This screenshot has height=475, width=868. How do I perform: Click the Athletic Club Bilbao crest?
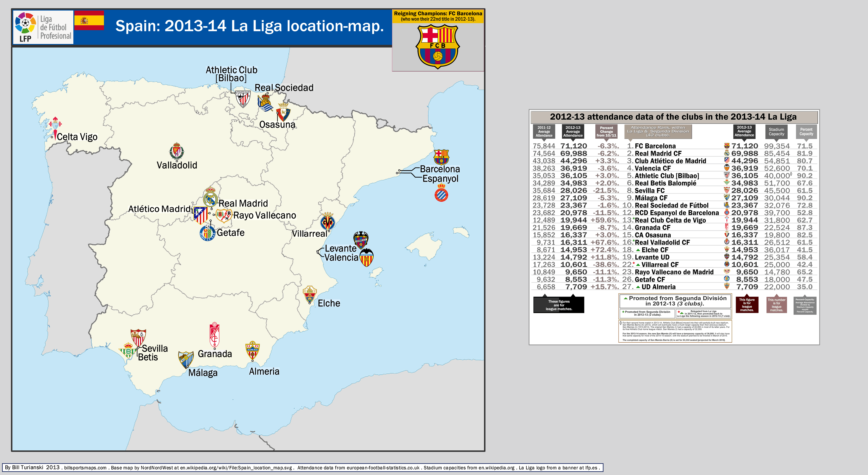coord(243,99)
